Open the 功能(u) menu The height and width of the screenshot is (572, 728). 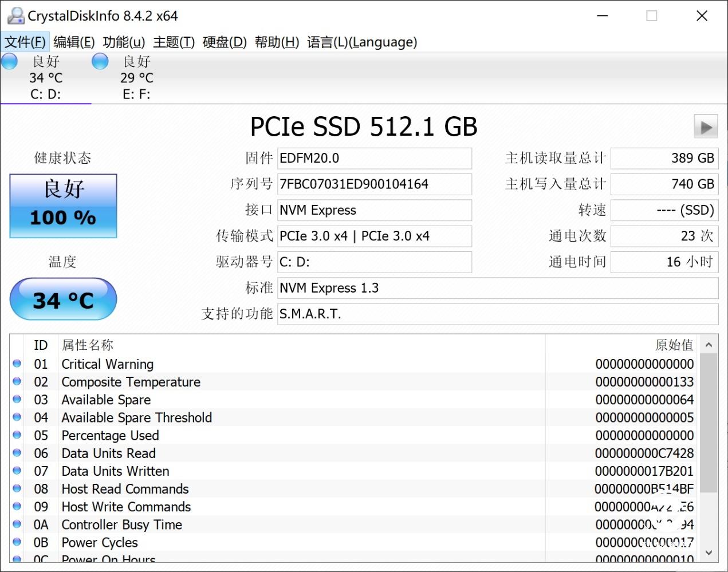click(x=124, y=42)
